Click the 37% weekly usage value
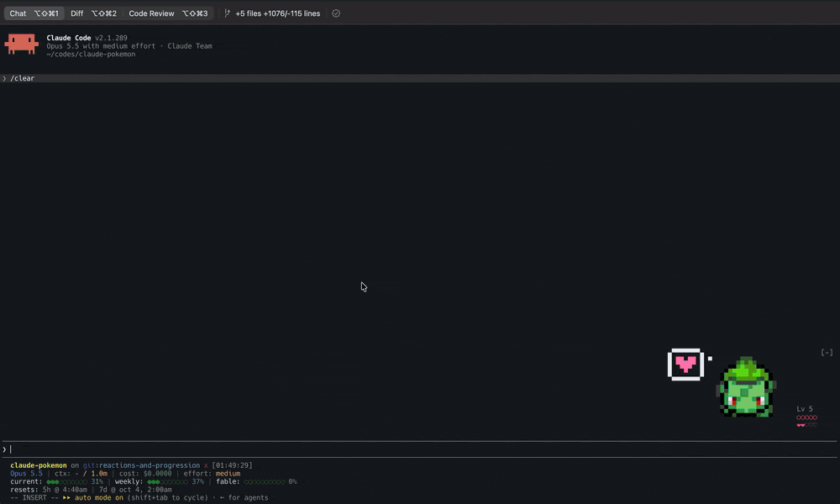The height and width of the screenshot is (504, 840). tap(197, 481)
